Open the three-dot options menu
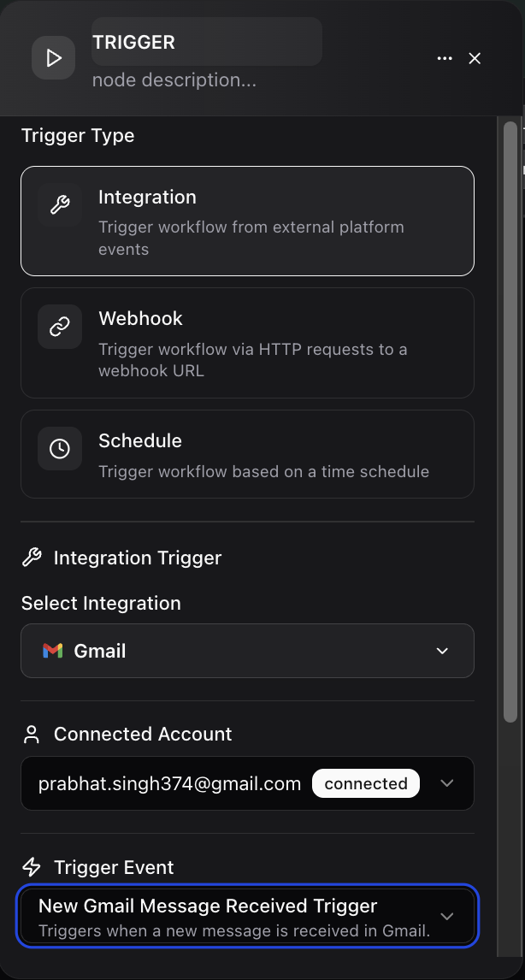 tap(445, 58)
